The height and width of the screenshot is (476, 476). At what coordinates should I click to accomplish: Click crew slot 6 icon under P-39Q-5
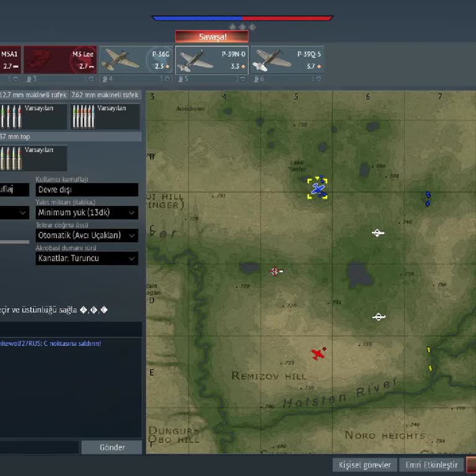click(x=257, y=79)
